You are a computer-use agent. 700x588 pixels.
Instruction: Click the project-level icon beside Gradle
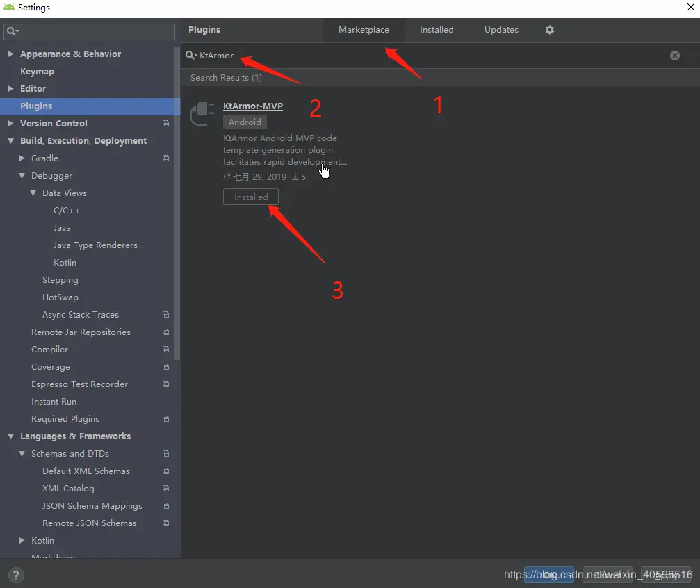pyautogui.click(x=165, y=158)
